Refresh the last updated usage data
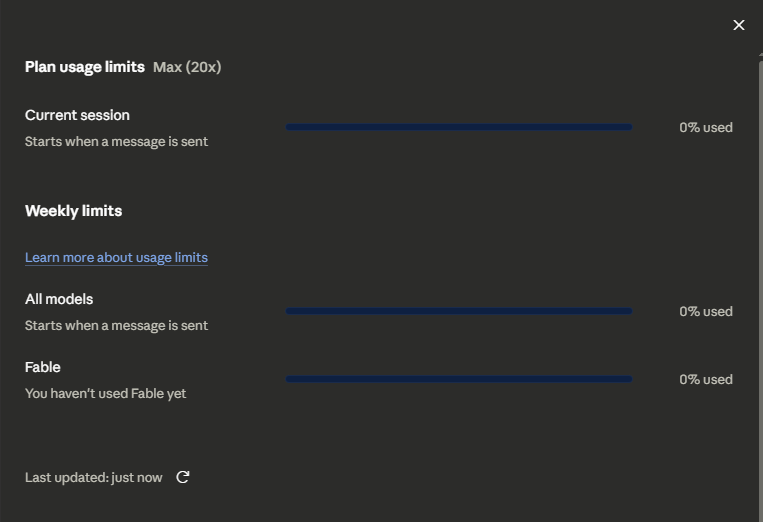Screen dimensions: 763x522 pyautogui.click(x=182, y=477)
